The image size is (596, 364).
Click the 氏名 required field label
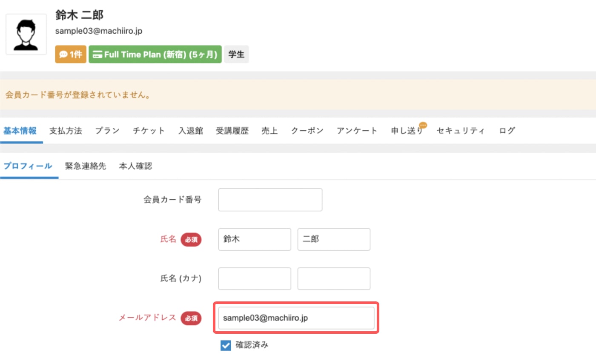(x=168, y=239)
